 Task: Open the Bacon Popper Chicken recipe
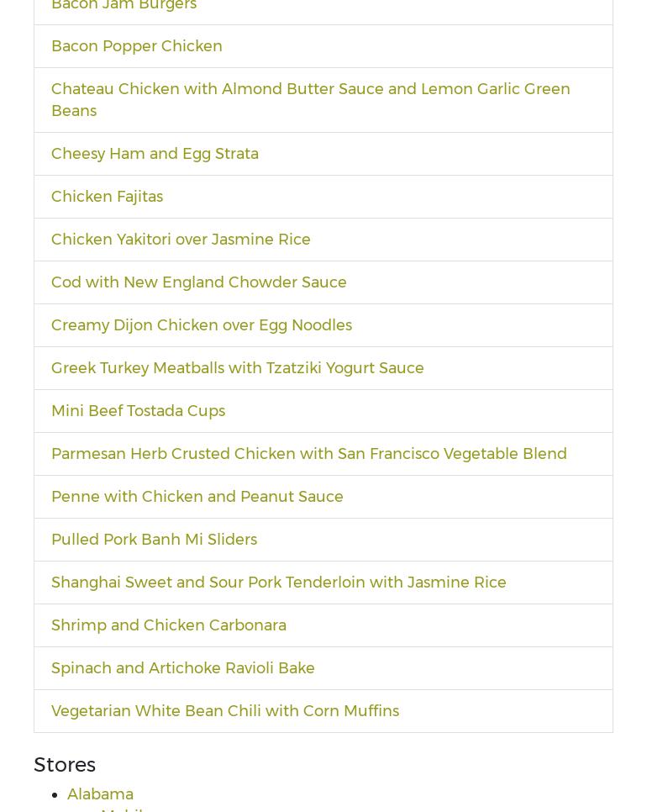(x=136, y=46)
